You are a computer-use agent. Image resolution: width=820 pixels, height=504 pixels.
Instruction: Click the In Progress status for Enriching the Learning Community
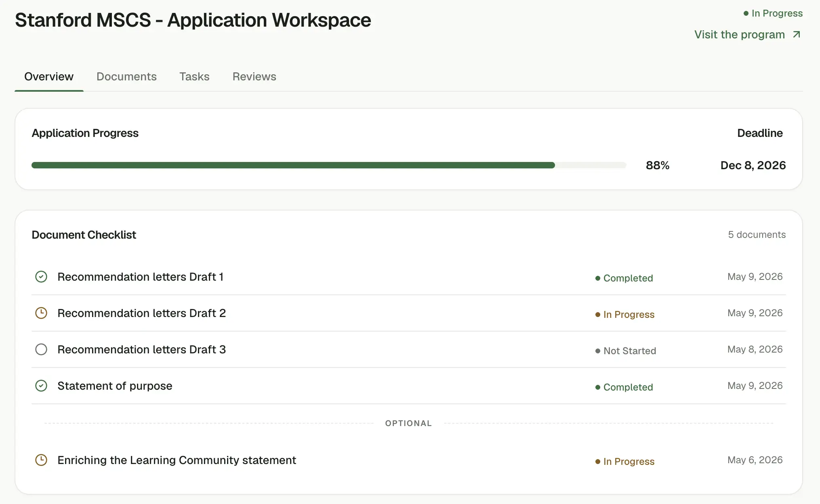[625, 461]
